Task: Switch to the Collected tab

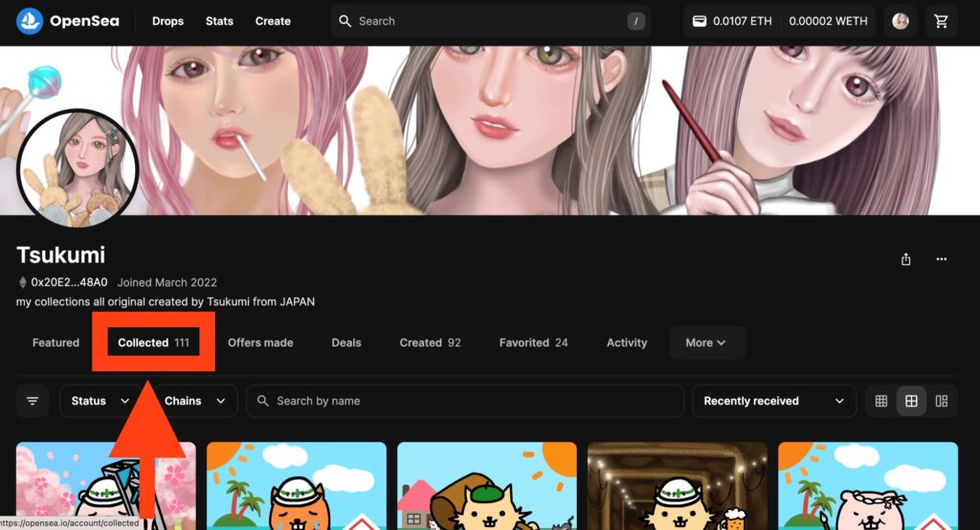Action: pyautogui.click(x=153, y=342)
